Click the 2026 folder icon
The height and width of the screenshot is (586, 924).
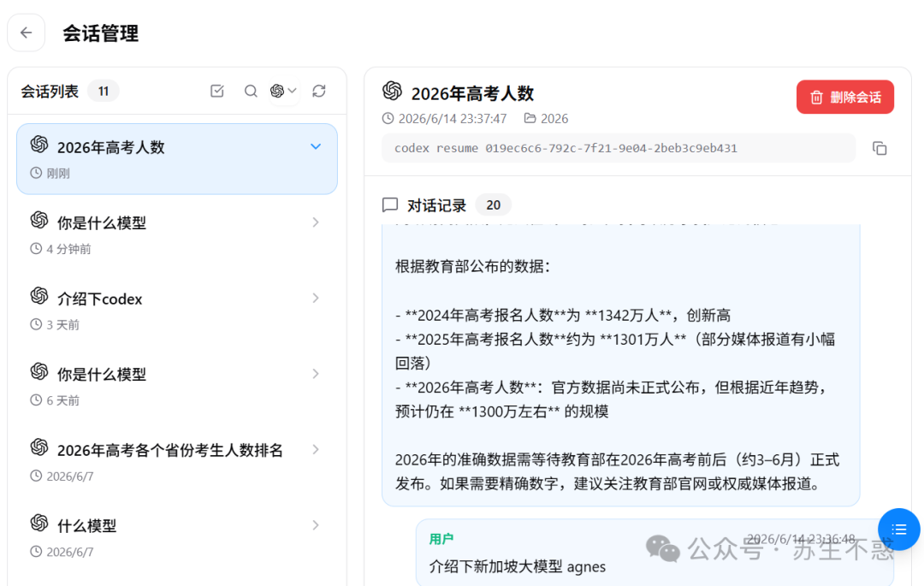[x=530, y=118]
